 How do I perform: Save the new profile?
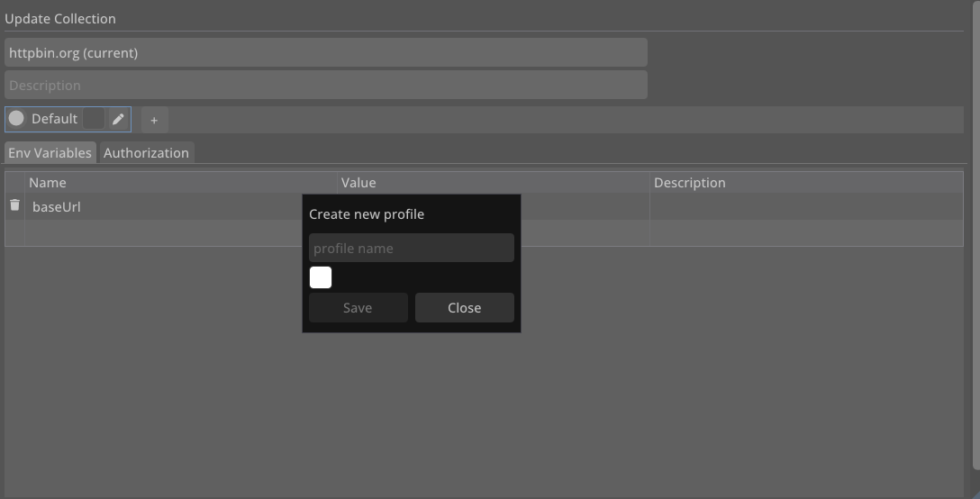point(358,308)
